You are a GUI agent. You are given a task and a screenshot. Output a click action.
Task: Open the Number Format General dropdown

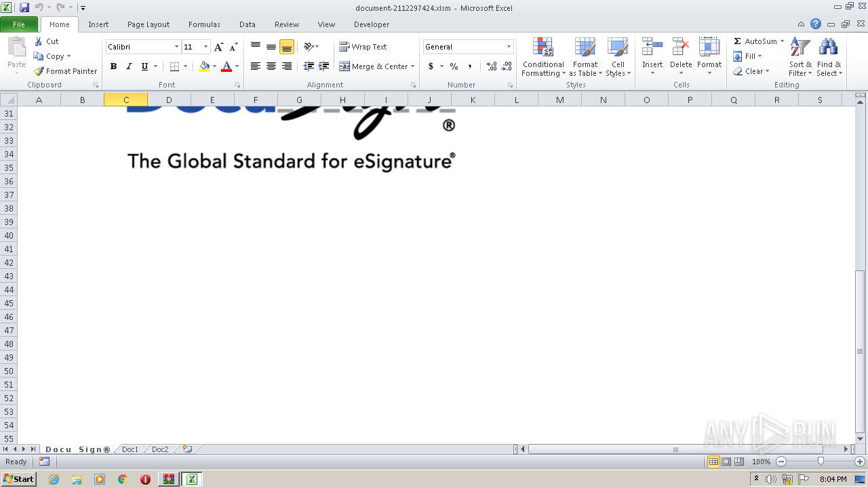(509, 47)
